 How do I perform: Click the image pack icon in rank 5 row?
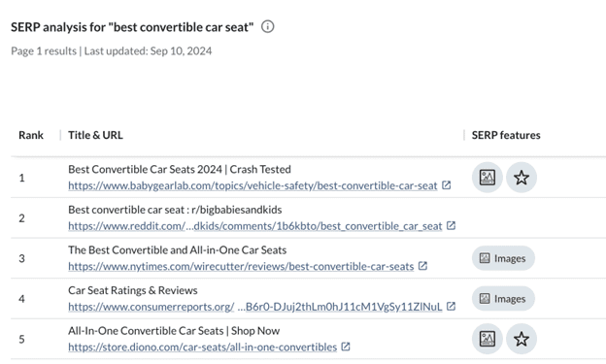tap(487, 339)
